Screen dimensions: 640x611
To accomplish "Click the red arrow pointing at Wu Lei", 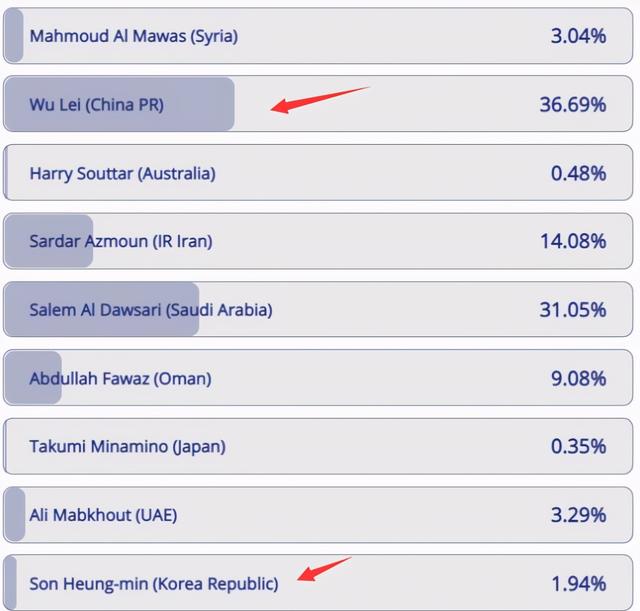I will click(319, 99).
